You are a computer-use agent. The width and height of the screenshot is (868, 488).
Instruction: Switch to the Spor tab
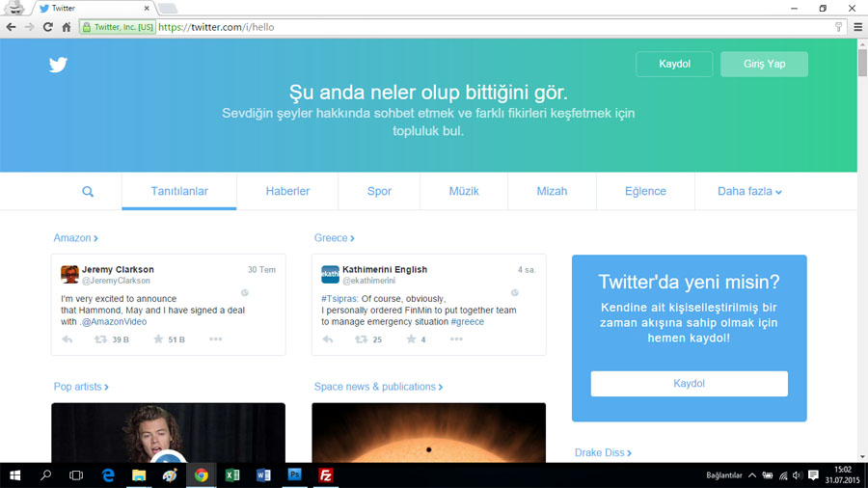tap(379, 191)
